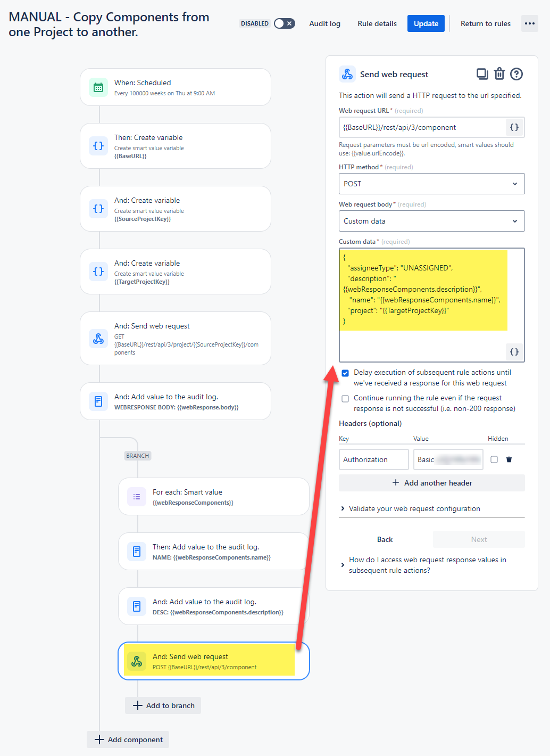Select the GET Send web request step icon
Screen dimensions: 550x756
click(x=98, y=338)
